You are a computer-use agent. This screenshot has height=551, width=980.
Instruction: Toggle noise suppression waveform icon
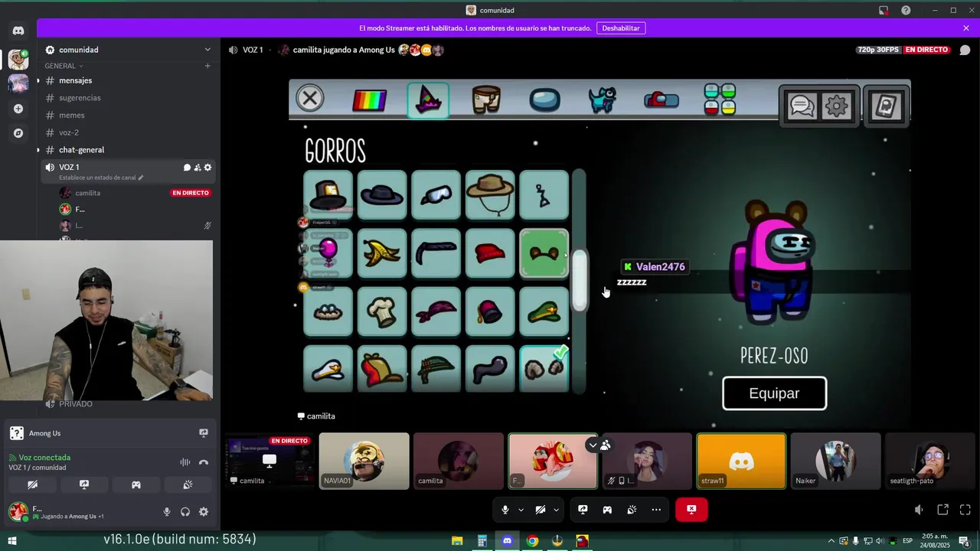pyautogui.click(x=185, y=462)
